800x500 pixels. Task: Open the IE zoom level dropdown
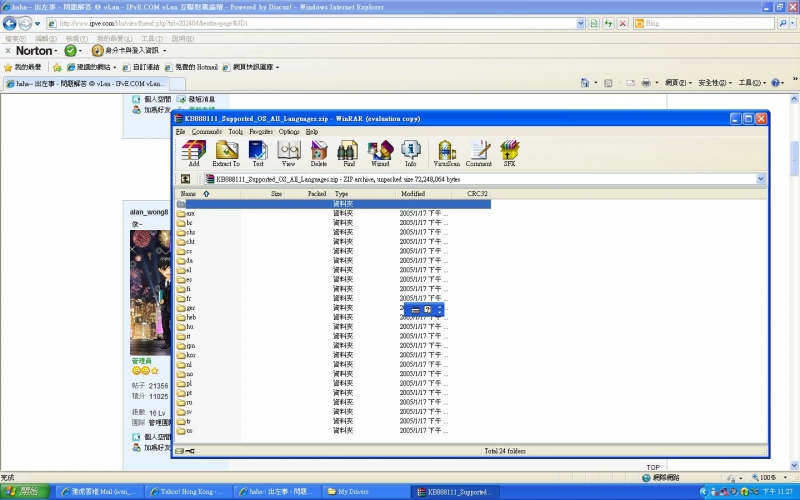click(x=780, y=478)
